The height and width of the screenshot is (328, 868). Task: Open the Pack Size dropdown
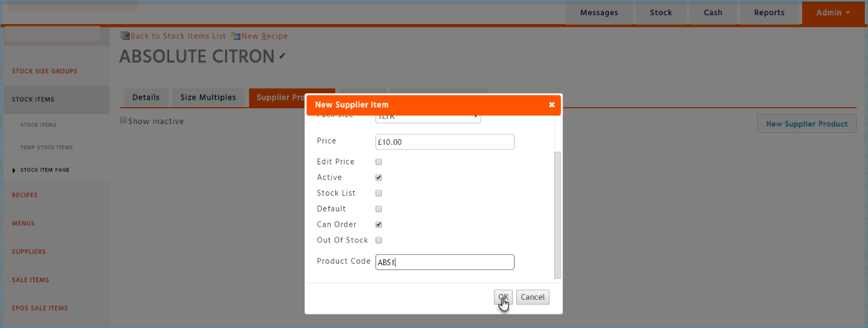point(428,118)
